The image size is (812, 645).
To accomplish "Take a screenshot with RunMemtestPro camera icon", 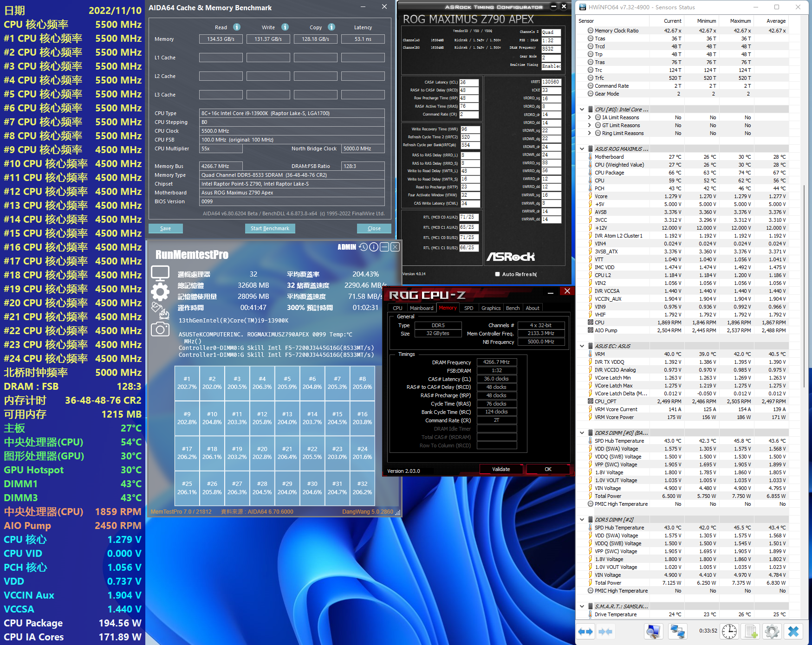I will pyautogui.click(x=160, y=329).
